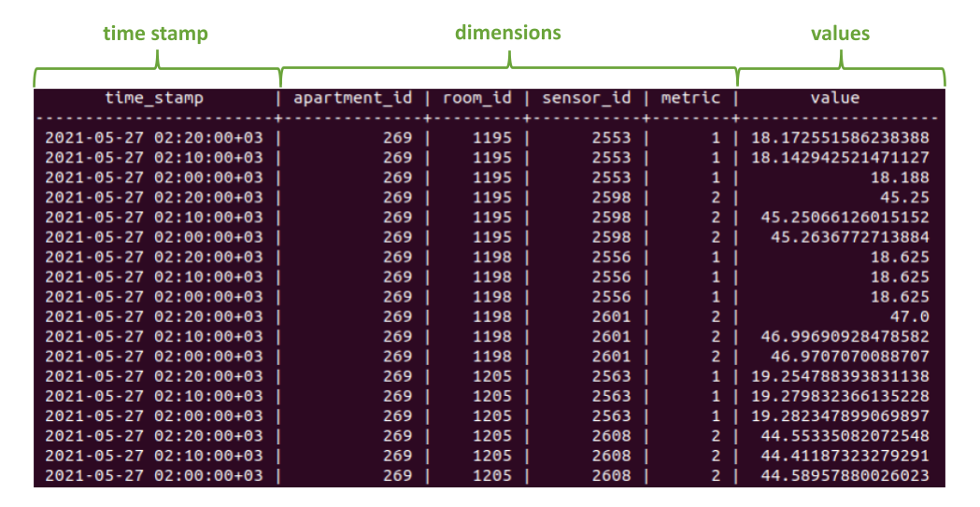Screen dimensions: 980x507
Task: Click the green "values" annotation label
Action: pos(840,34)
